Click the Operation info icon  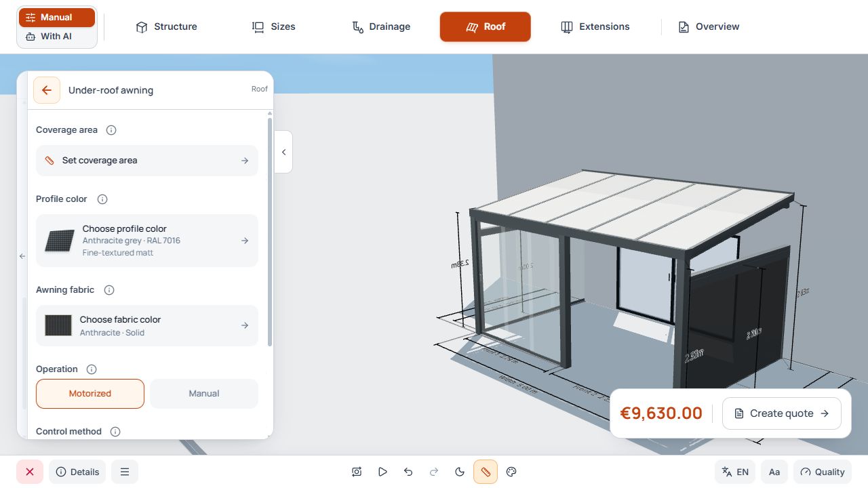(92, 369)
